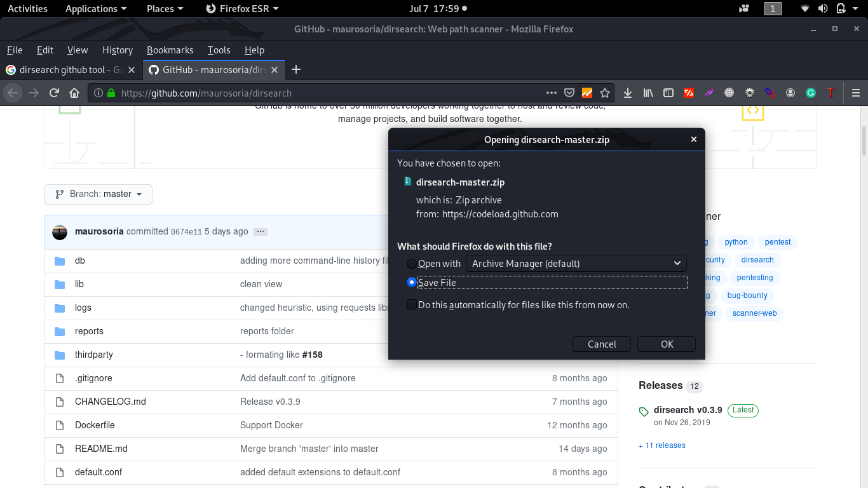Show site information icon in address bar
868x488 pixels.
pyautogui.click(x=98, y=93)
